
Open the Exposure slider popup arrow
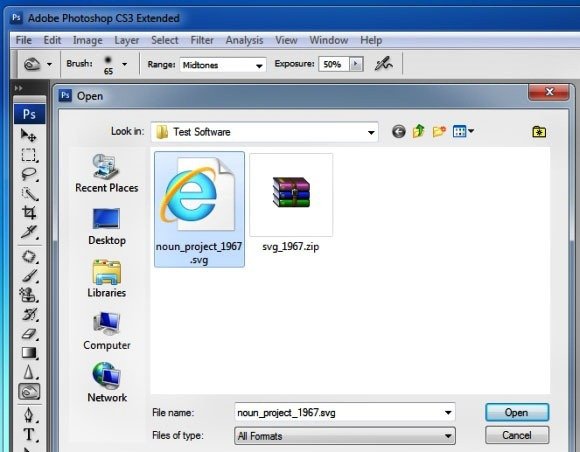coord(355,64)
